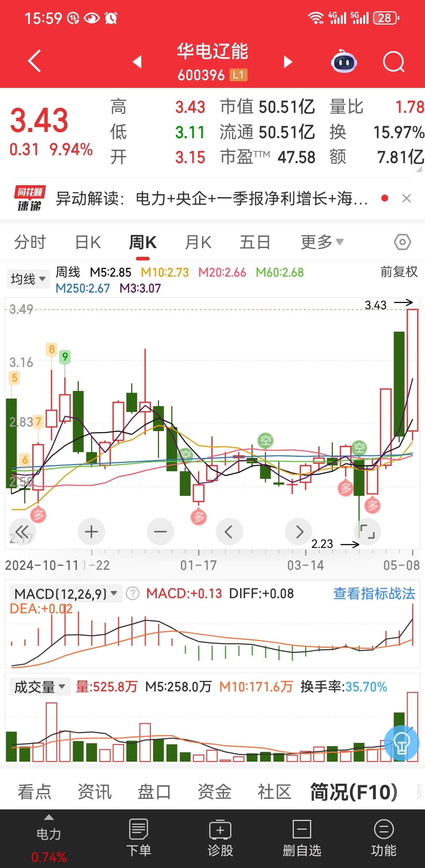
Task: Switch to 分时 tab
Action: coord(30,242)
